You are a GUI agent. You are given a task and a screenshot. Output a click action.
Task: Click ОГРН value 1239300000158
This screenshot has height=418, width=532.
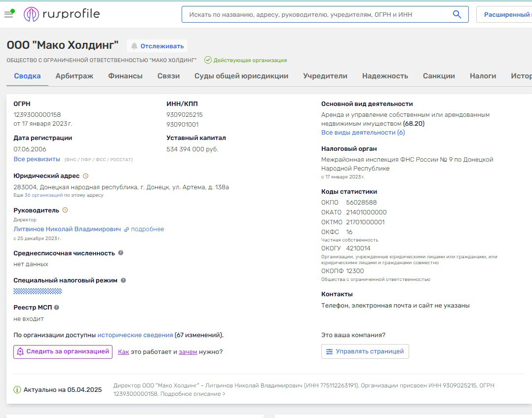[x=37, y=114]
